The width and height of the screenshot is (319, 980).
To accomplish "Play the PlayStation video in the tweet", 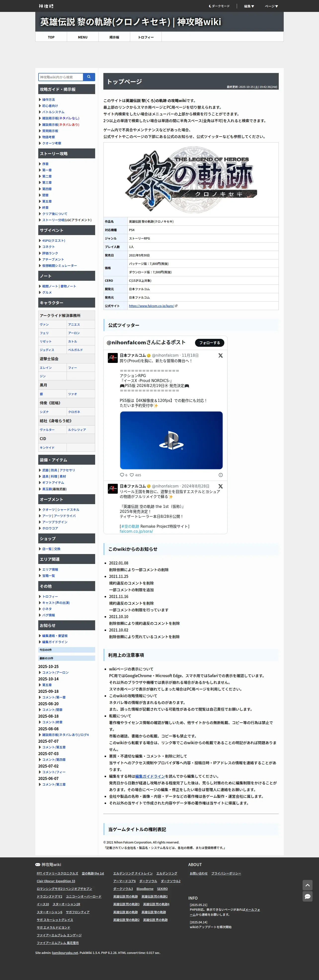I will tap(171, 440).
